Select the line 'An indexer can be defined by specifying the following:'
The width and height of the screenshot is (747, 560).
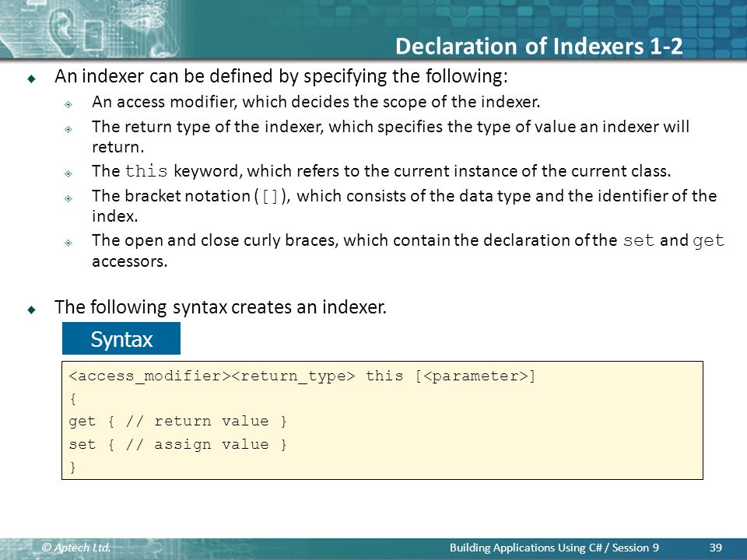click(281, 76)
